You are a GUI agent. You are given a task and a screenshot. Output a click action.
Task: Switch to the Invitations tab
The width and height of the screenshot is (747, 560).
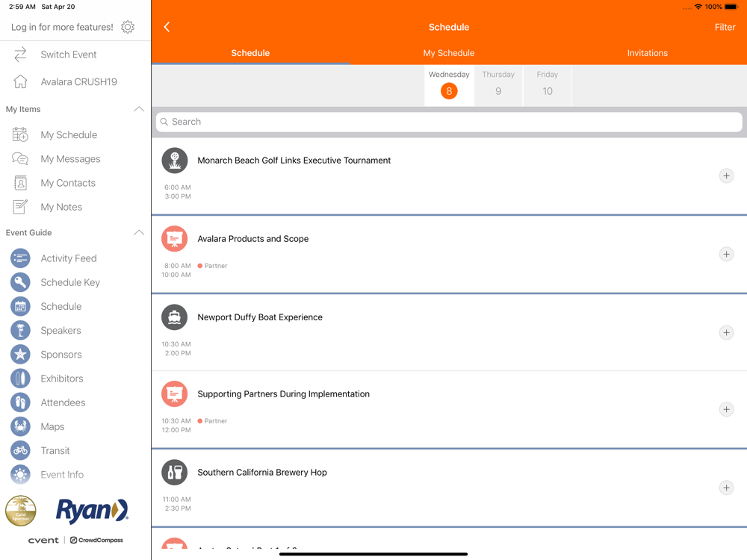pyautogui.click(x=648, y=53)
